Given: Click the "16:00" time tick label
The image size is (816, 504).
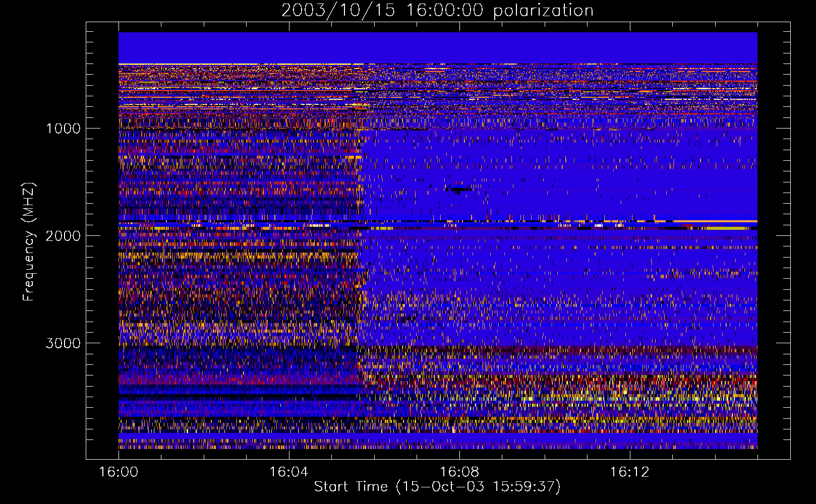Looking at the screenshot, I should tap(119, 472).
